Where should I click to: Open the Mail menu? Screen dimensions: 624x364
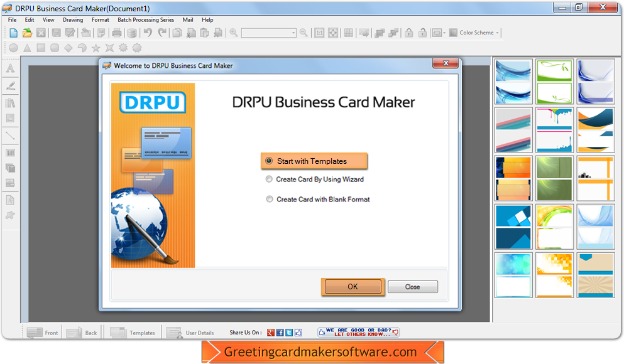click(x=188, y=20)
